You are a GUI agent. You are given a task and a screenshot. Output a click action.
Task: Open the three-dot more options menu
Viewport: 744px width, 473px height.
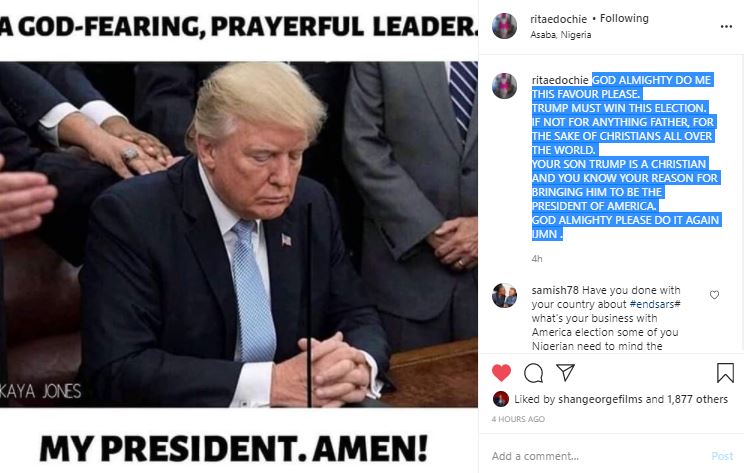[726, 27]
